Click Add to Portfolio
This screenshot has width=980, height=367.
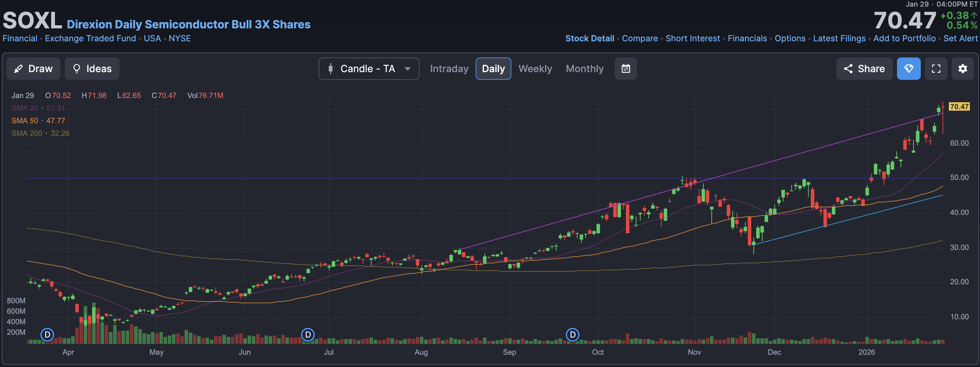(904, 39)
